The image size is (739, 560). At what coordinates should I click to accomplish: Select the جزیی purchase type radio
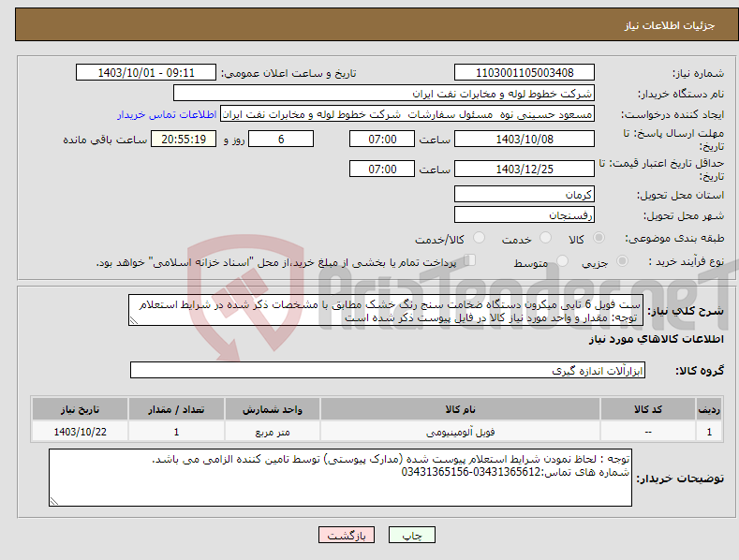click(622, 260)
